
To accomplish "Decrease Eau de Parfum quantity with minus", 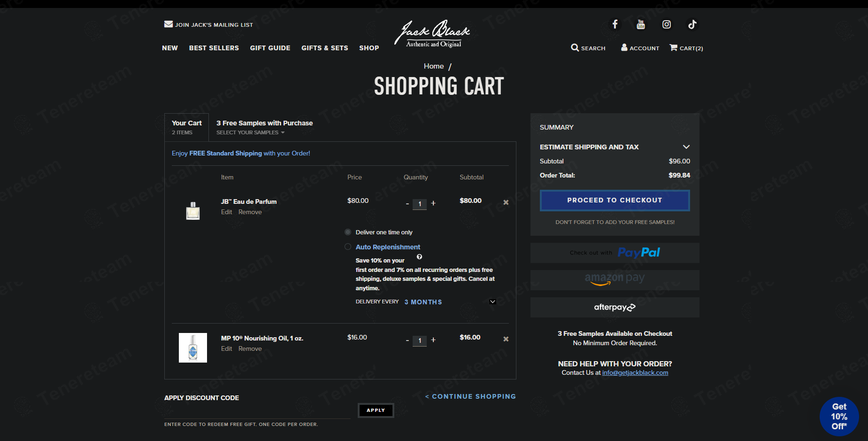I will [407, 204].
